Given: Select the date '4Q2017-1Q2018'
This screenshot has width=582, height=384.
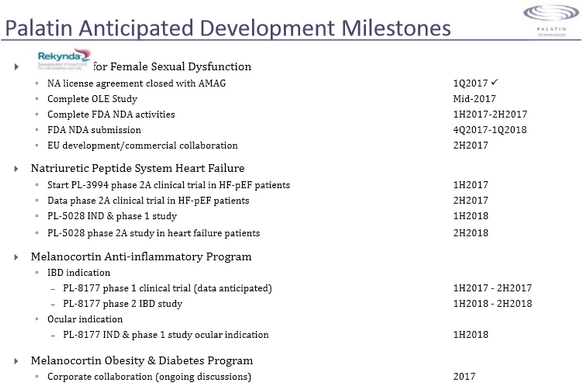Looking at the screenshot, I should pyautogui.click(x=490, y=130).
